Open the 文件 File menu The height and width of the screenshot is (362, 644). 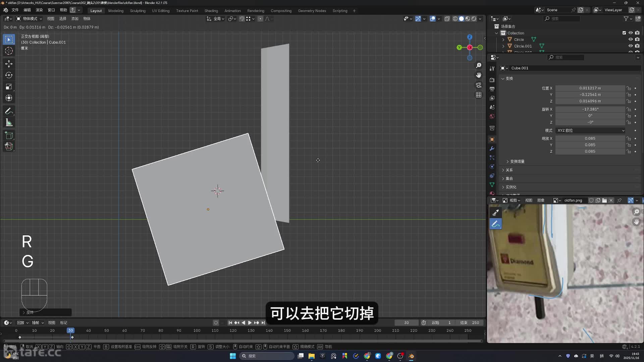tap(15, 10)
